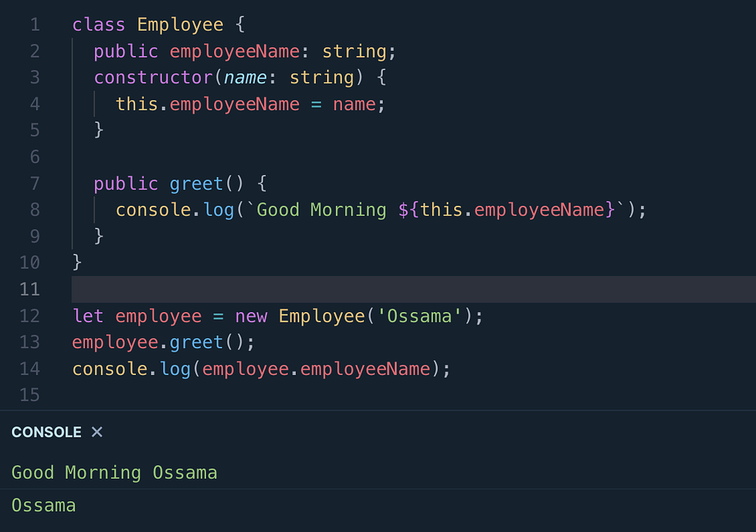Click line number 2 in the gutter
The image size is (756, 532).
pos(35,51)
